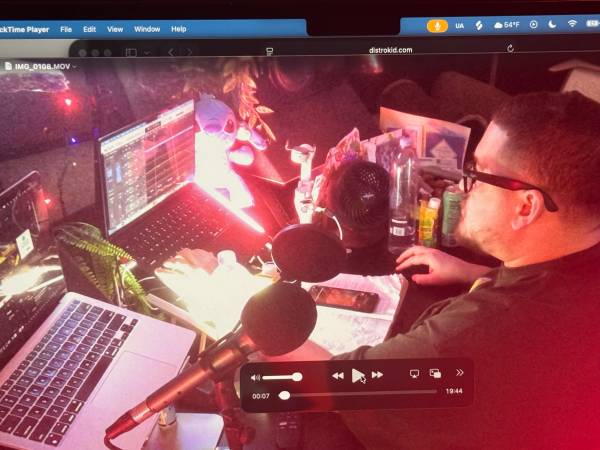Viewport: 600px width, 450px height.
Task: Open Safari sidebar dropdown chevron
Action: click(147, 53)
